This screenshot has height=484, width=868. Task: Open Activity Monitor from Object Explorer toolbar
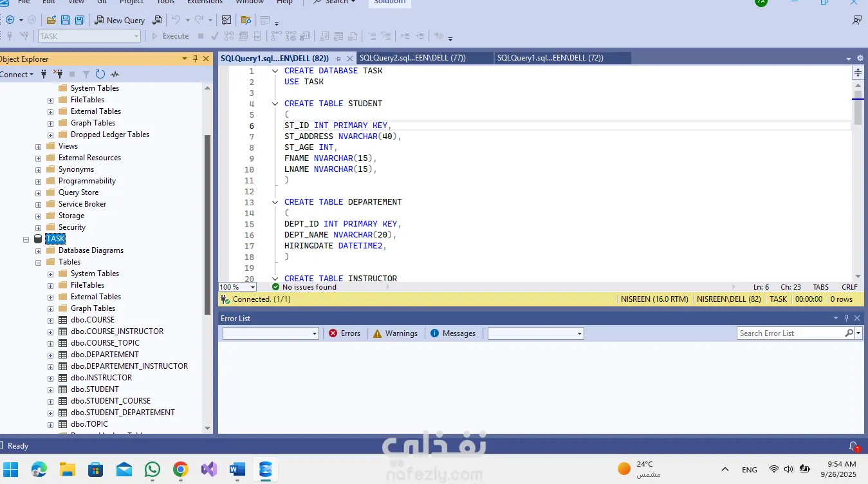pos(115,74)
